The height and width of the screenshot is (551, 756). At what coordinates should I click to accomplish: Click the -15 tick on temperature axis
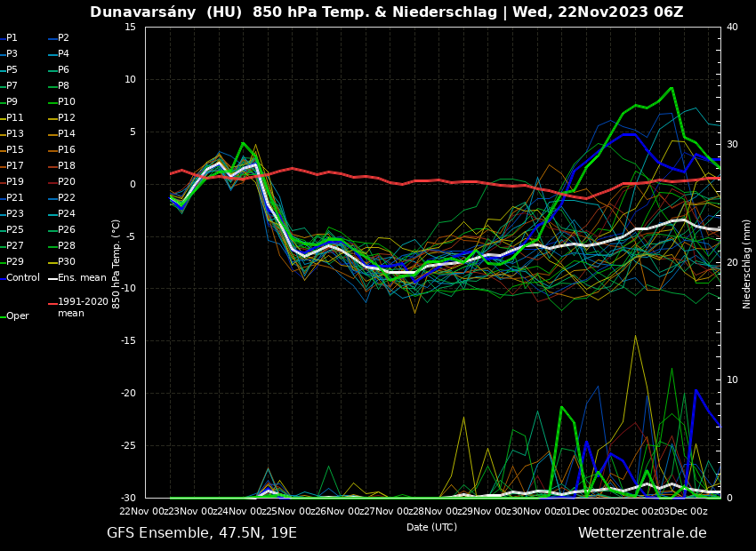[129, 341]
